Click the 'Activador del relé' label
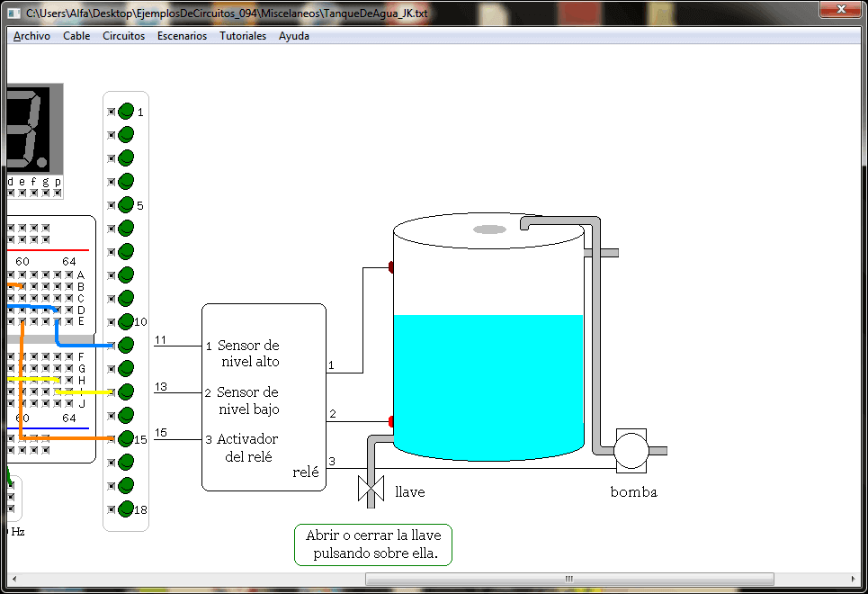This screenshot has width=868, height=594. click(x=247, y=447)
